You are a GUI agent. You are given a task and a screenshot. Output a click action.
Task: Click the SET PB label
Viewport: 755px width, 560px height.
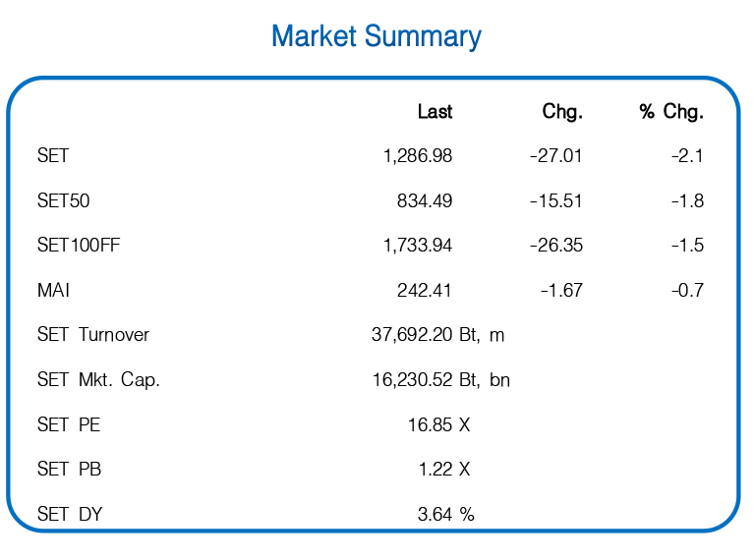[69, 470]
